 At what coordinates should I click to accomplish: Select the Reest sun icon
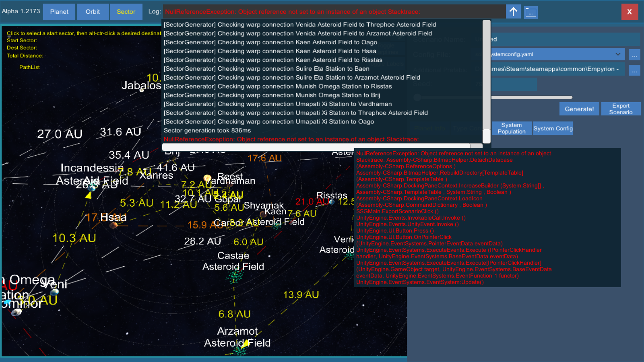point(207,178)
